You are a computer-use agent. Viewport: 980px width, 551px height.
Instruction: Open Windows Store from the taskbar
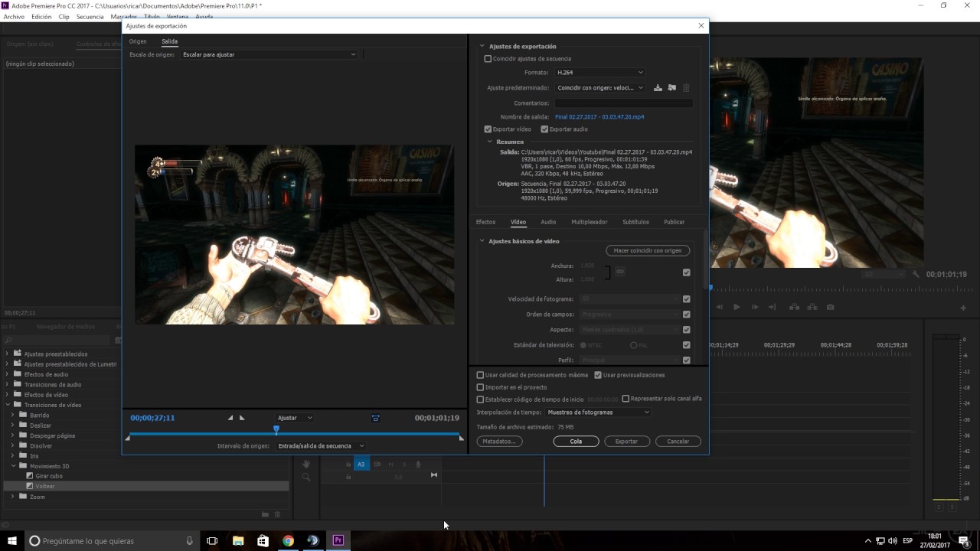pos(263,540)
